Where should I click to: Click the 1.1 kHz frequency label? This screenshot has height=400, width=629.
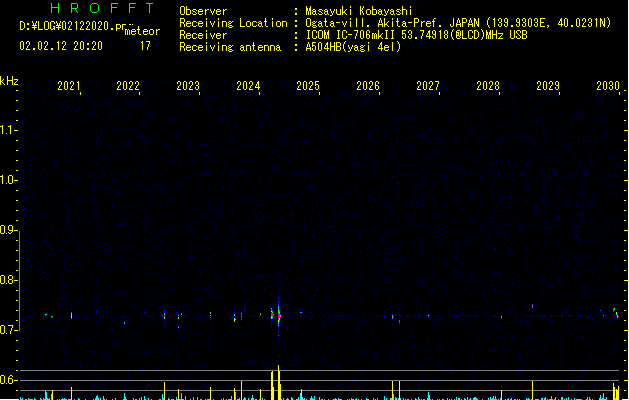8,130
